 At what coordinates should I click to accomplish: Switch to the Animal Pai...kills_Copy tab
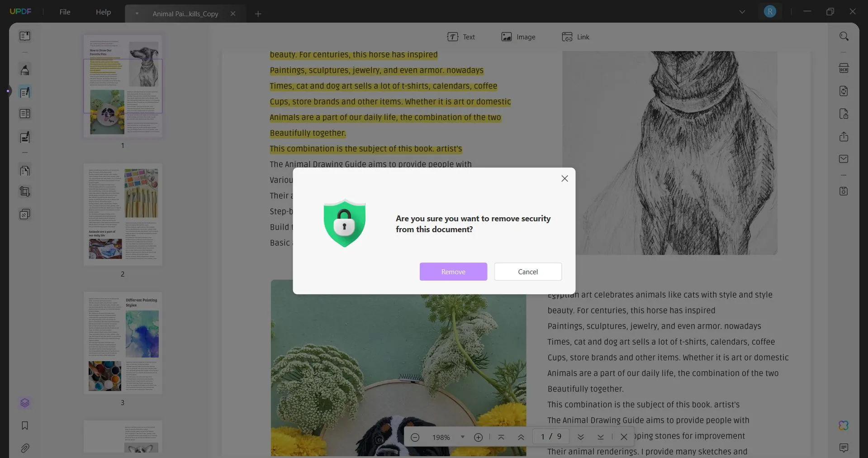(185, 14)
